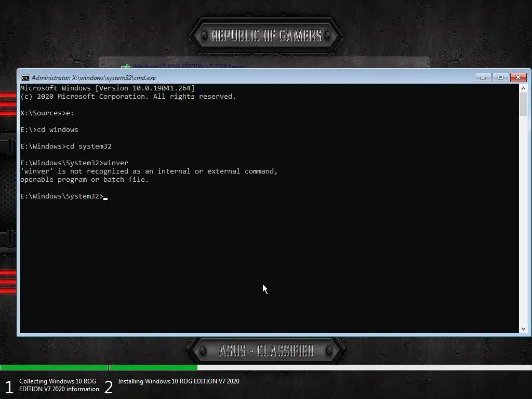
Task: Click the 'operable program or batch file.' line
Action: pos(85,179)
